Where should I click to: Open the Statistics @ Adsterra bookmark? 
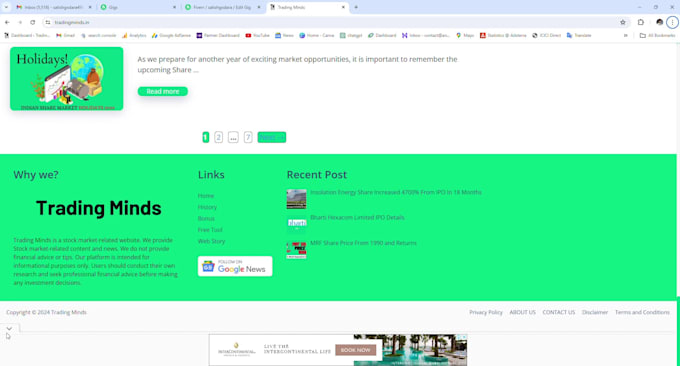coord(503,35)
